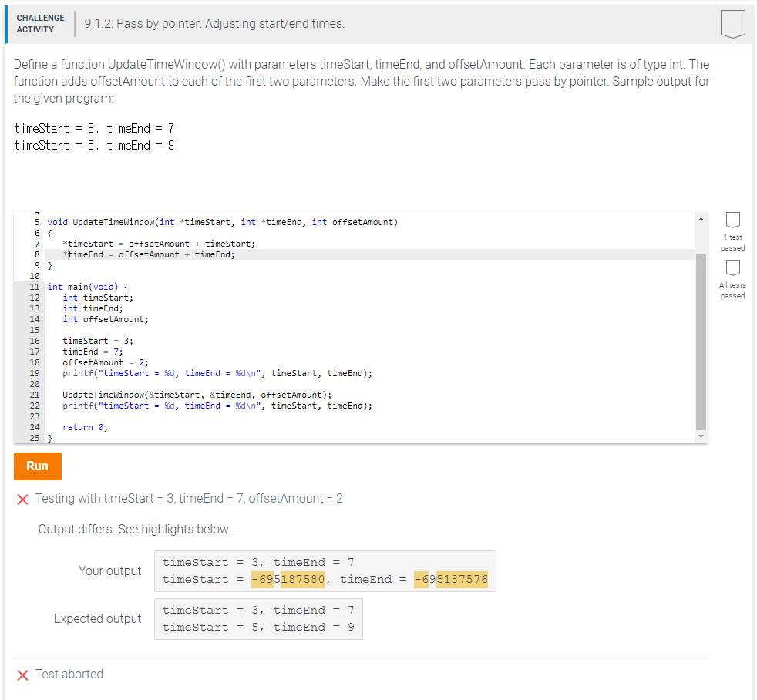The width and height of the screenshot is (757, 700).
Task: Click the blue challenge activity indicator bar
Action: pyautogui.click(x=7, y=24)
